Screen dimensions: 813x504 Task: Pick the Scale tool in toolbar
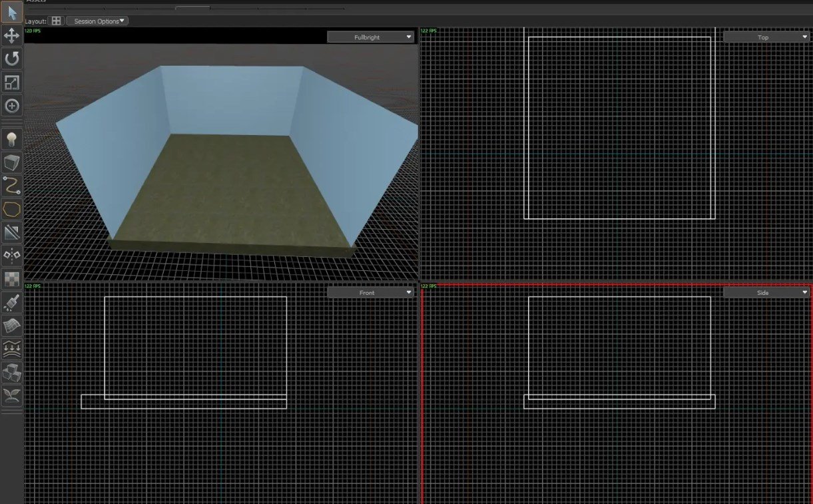(x=12, y=83)
